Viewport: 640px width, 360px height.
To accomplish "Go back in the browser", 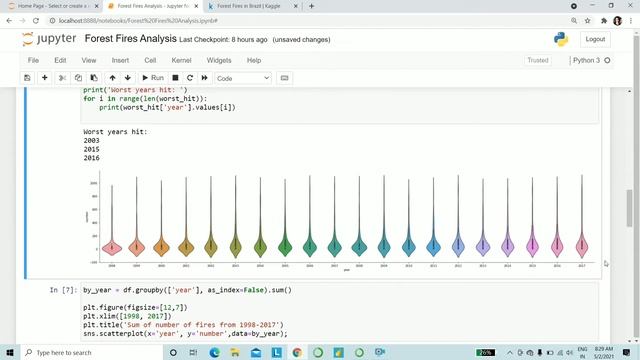I will point(9,20).
